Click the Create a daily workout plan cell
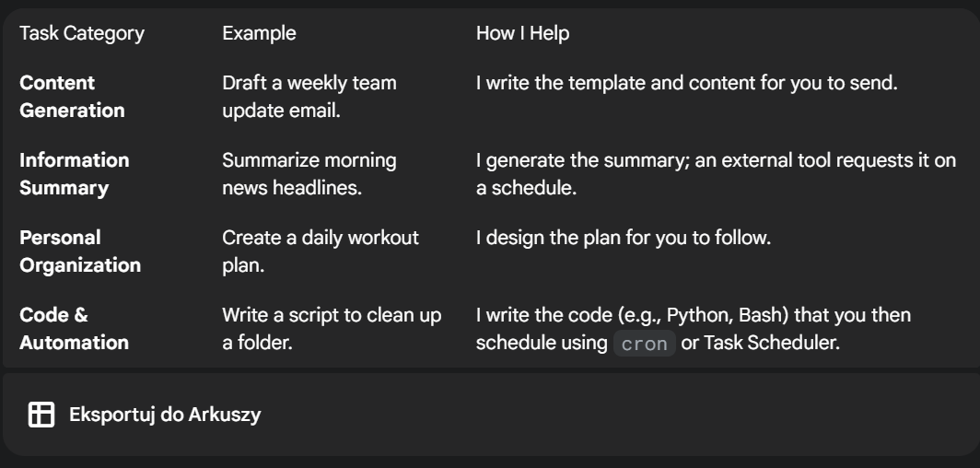Screen dimensions: 980x468 coord(321,252)
